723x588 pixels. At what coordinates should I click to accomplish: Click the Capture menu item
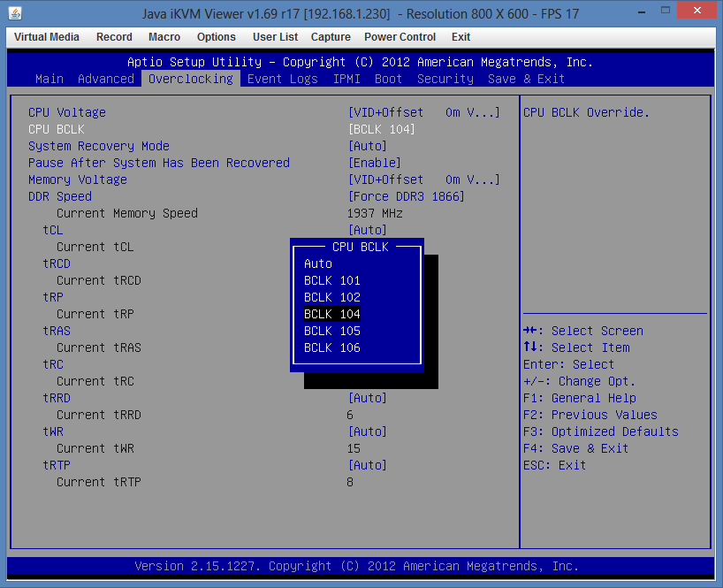pyautogui.click(x=331, y=37)
